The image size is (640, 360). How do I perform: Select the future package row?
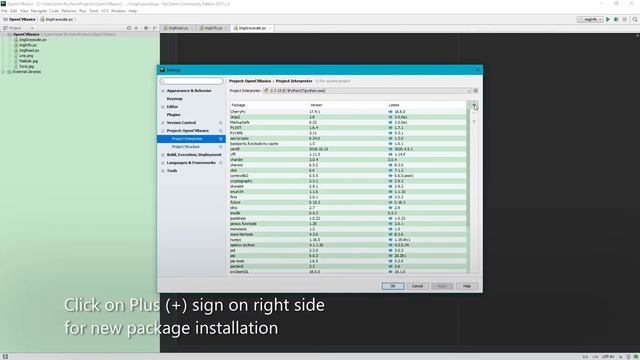click(x=347, y=202)
